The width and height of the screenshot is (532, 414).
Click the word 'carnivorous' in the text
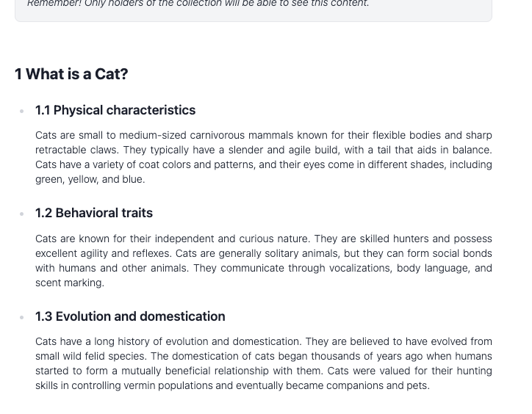tap(218, 135)
